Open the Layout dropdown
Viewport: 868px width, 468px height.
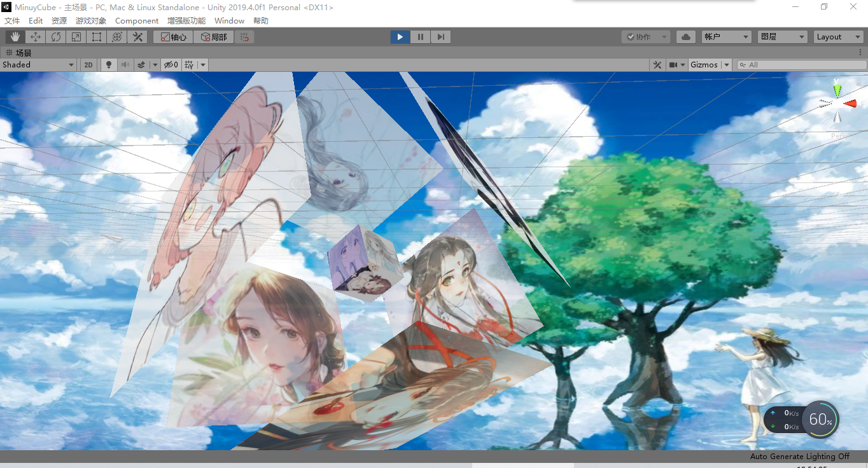[838, 36]
